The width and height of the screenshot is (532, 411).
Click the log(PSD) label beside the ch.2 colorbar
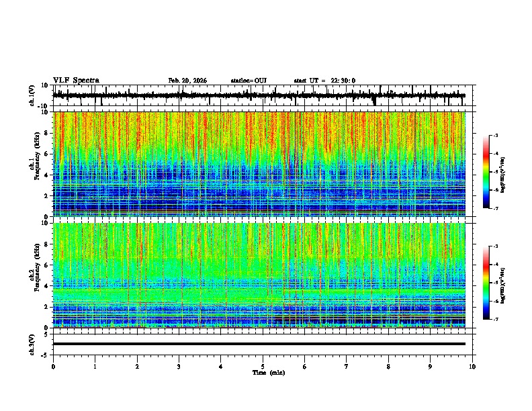(503, 285)
